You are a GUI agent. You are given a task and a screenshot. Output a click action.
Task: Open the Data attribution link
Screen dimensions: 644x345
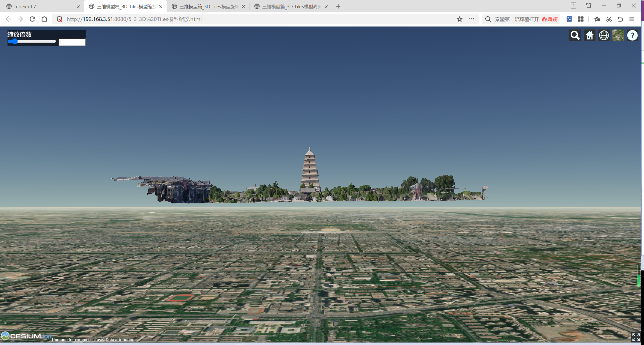[x=120, y=339]
